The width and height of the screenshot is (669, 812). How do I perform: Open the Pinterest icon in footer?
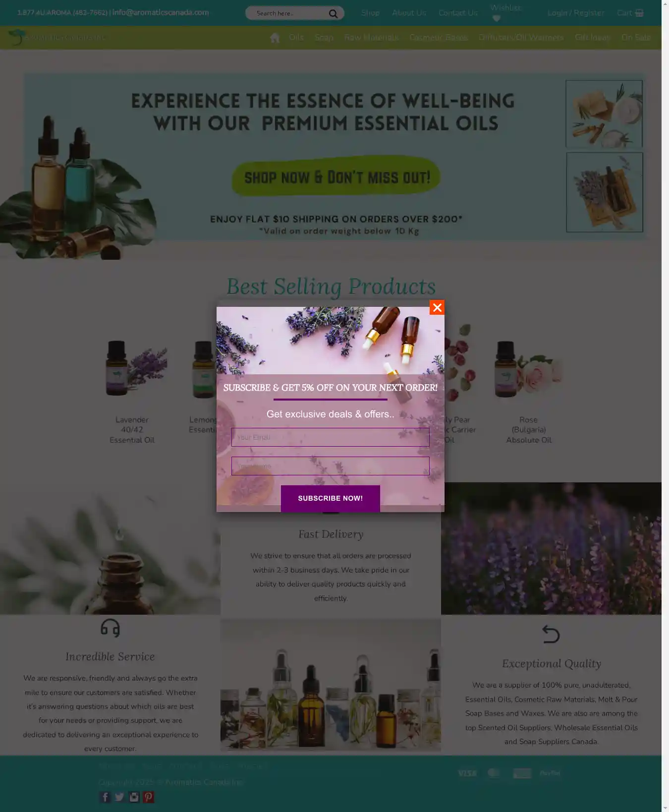click(x=149, y=797)
